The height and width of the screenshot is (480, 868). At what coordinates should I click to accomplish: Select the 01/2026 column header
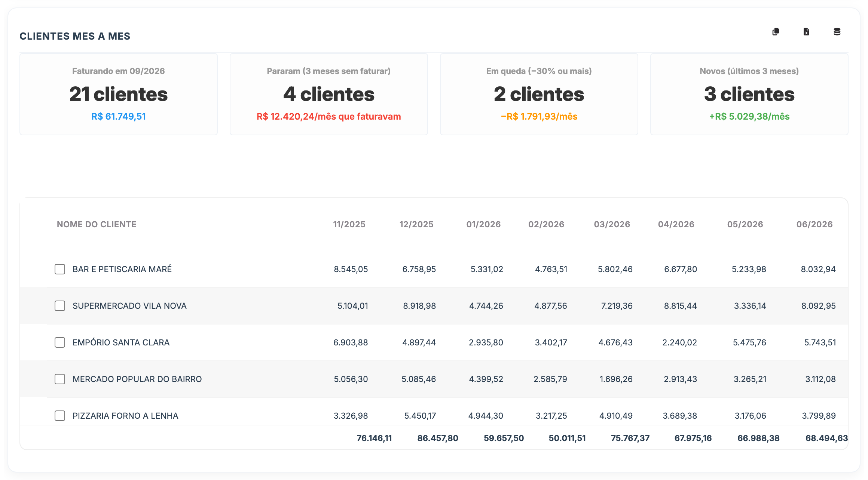(483, 224)
